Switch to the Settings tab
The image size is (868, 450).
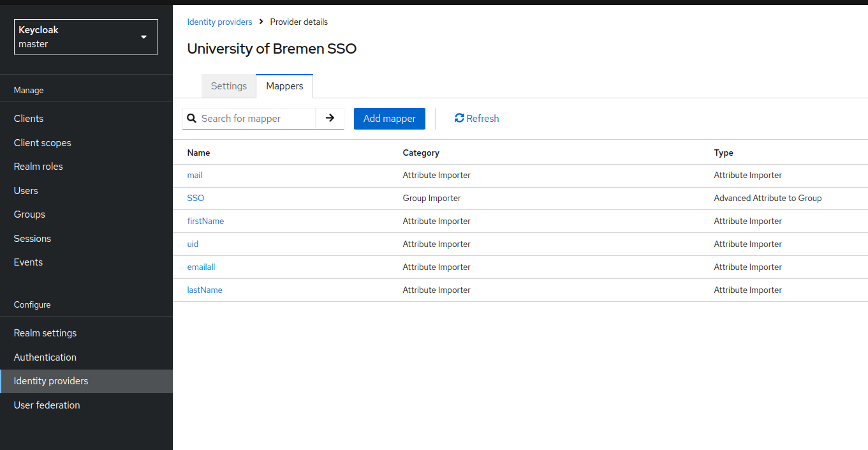point(229,86)
